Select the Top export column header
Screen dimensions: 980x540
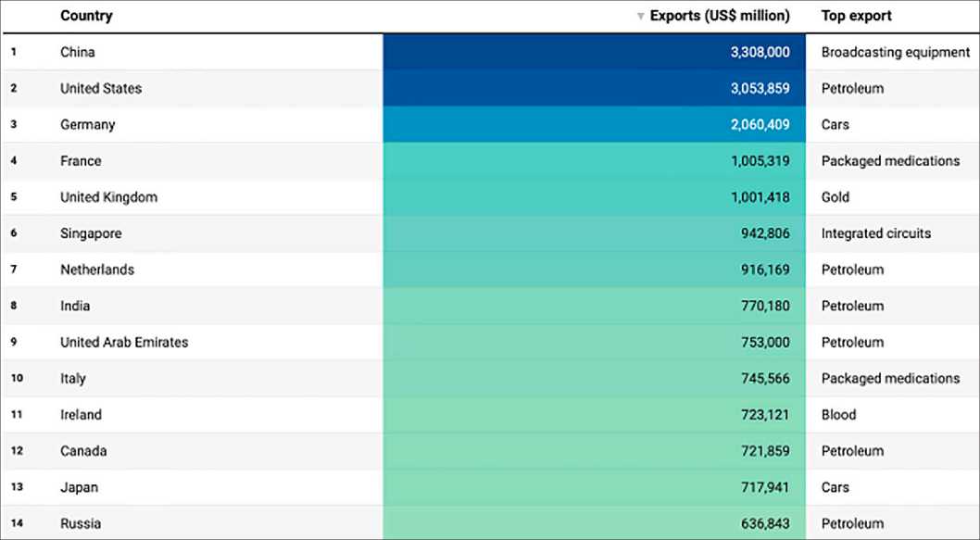tap(856, 16)
